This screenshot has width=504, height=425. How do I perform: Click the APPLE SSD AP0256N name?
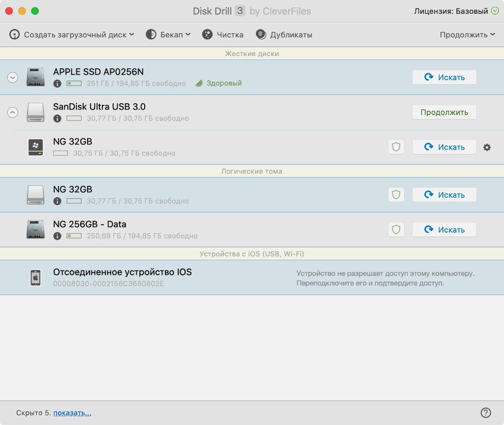pyautogui.click(x=98, y=72)
